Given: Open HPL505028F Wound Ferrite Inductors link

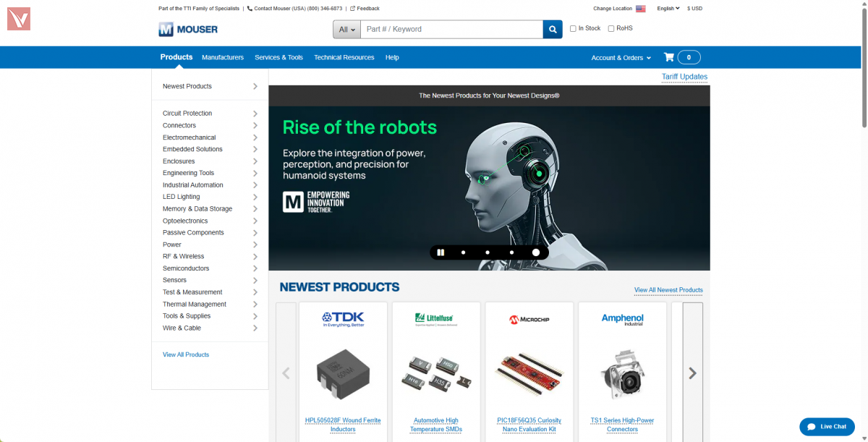Looking at the screenshot, I should coord(343,425).
